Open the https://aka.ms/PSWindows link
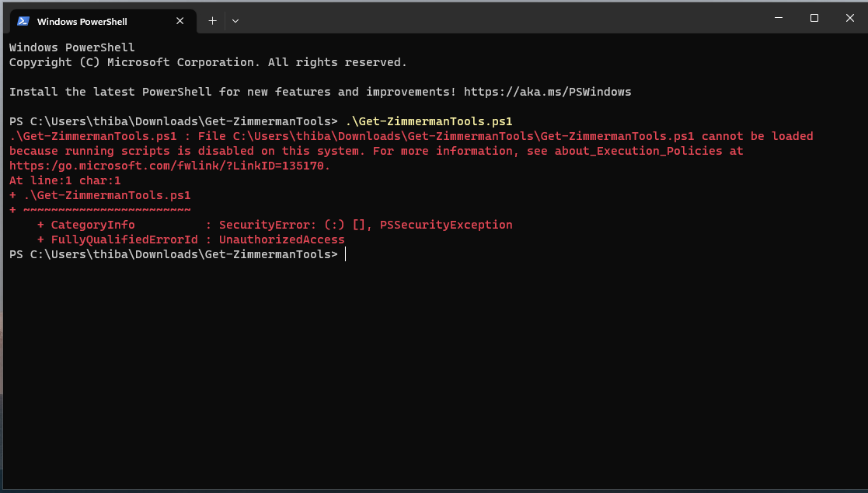Image resolution: width=868 pixels, height=493 pixels. (x=548, y=92)
